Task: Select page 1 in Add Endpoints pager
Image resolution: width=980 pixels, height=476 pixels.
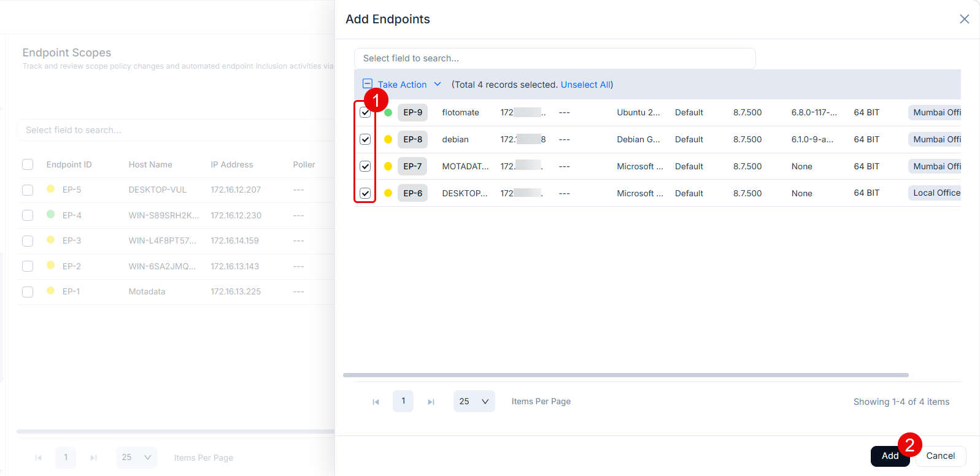Action: [403, 401]
